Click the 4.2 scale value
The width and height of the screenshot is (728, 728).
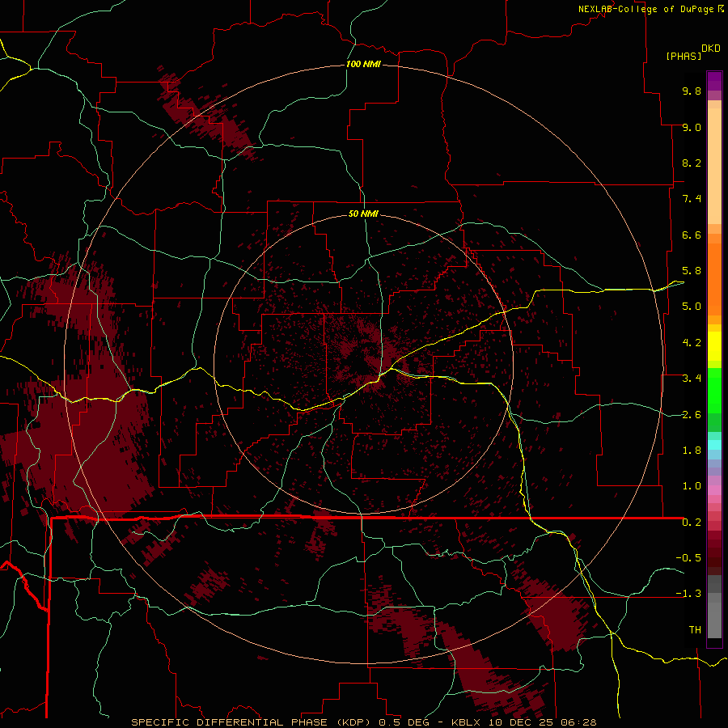(x=692, y=343)
